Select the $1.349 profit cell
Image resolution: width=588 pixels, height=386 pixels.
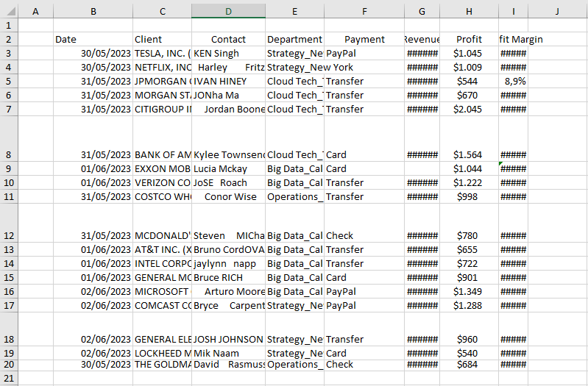click(469, 291)
